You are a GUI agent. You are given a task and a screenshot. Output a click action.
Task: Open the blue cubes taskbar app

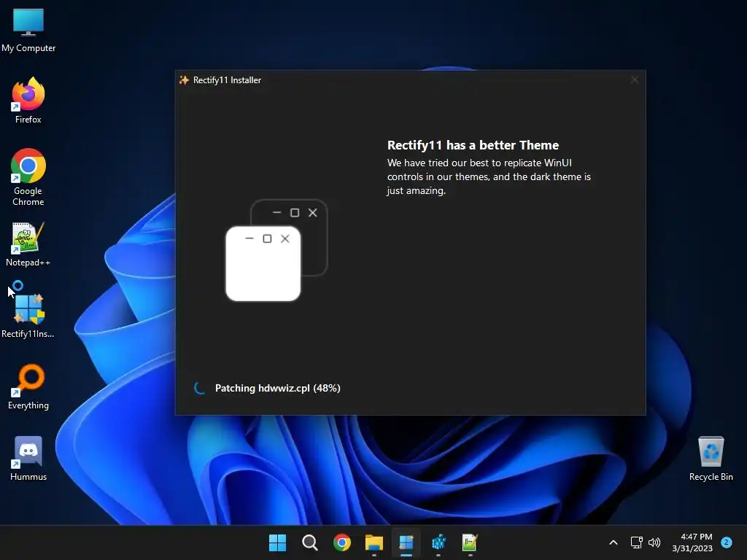click(438, 542)
